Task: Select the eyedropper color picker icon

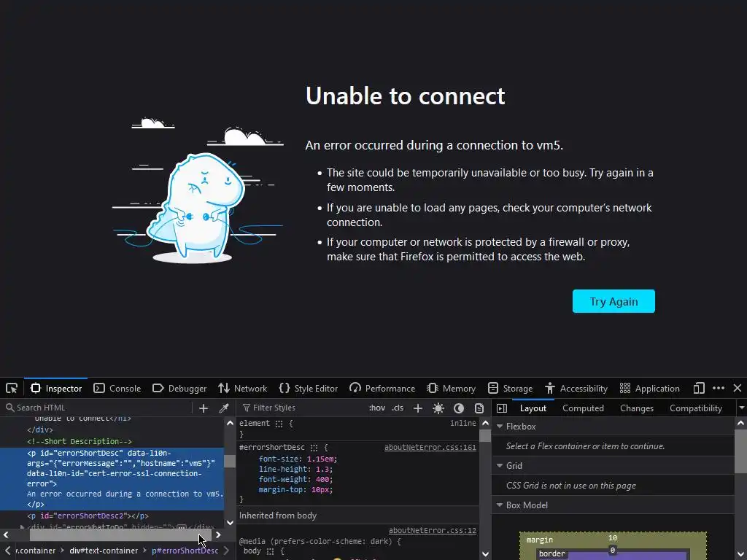Action: point(224,408)
